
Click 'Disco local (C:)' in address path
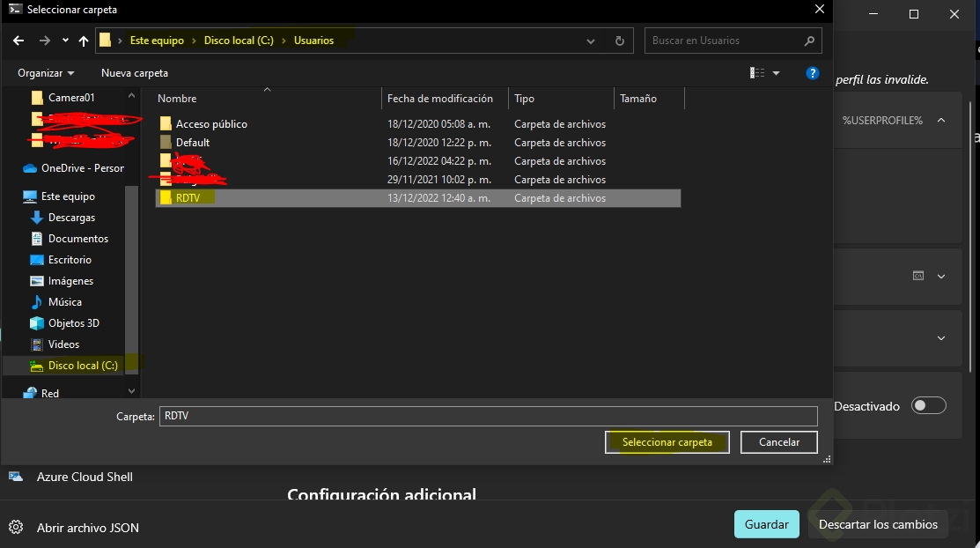[239, 40]
